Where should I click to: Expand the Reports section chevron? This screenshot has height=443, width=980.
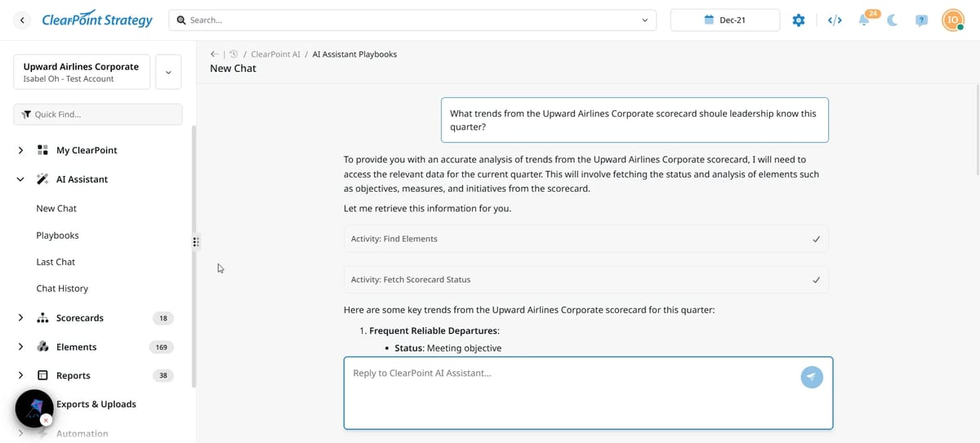pos(20,375)
